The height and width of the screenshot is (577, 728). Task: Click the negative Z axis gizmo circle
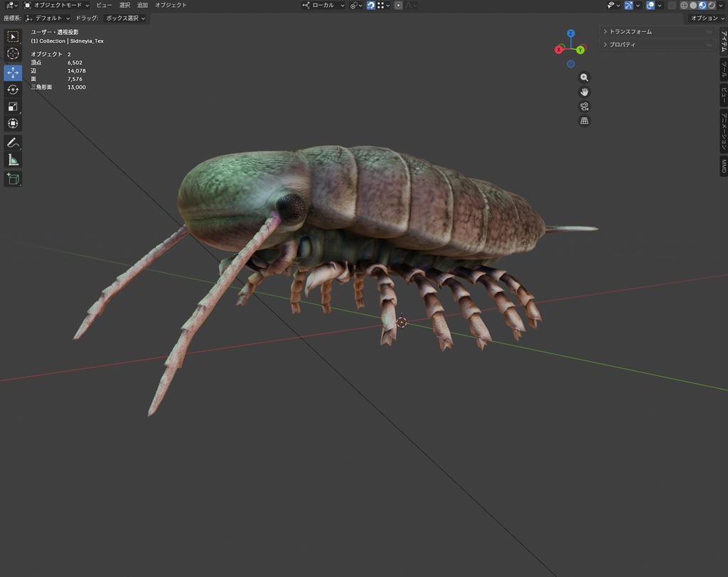(571, 64)
